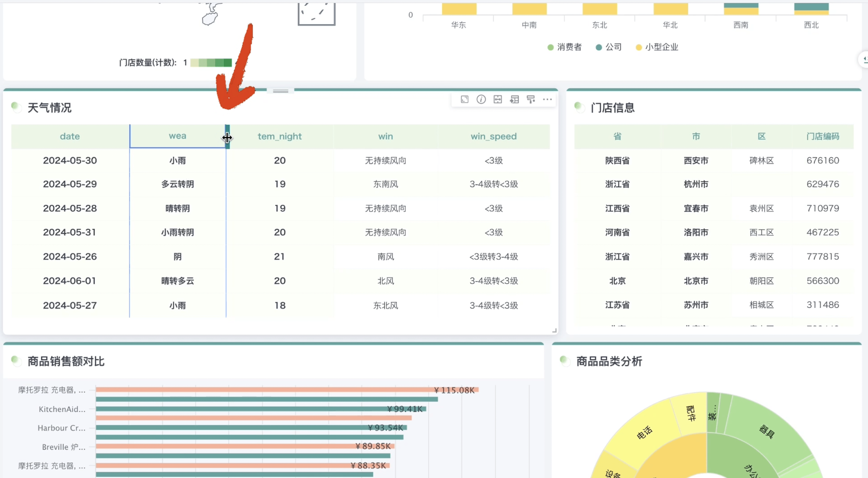Click the fullscreen expand icon of 天气情况 card
This screenshot has width=868, height=478.
[x=464, y=99]
